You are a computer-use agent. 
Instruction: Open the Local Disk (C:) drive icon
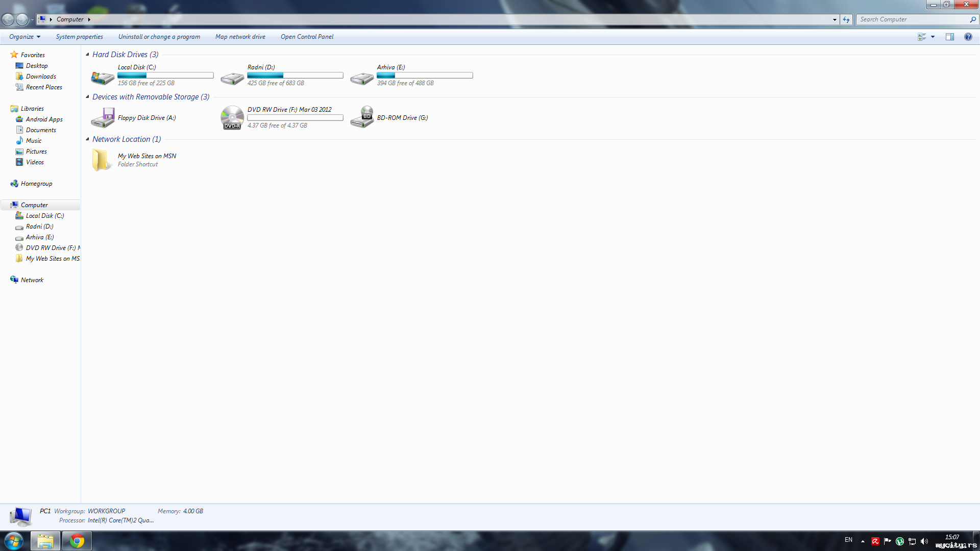(x=102, y=77)
